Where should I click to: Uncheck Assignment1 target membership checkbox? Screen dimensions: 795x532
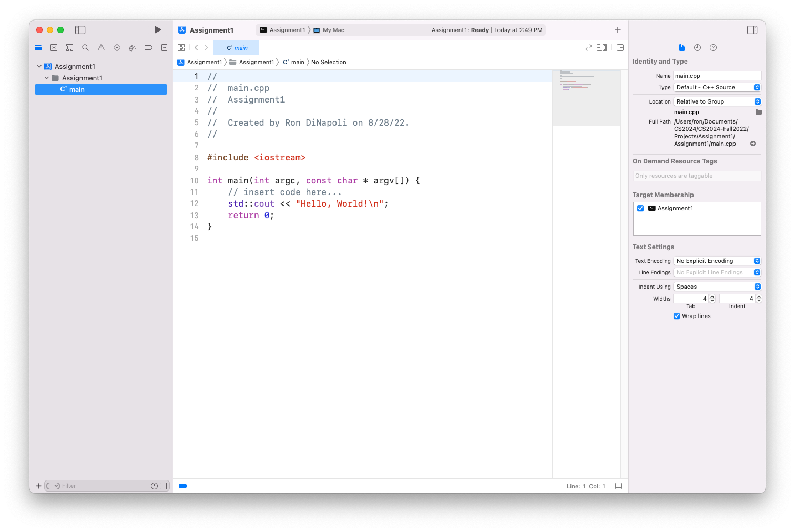640,208
